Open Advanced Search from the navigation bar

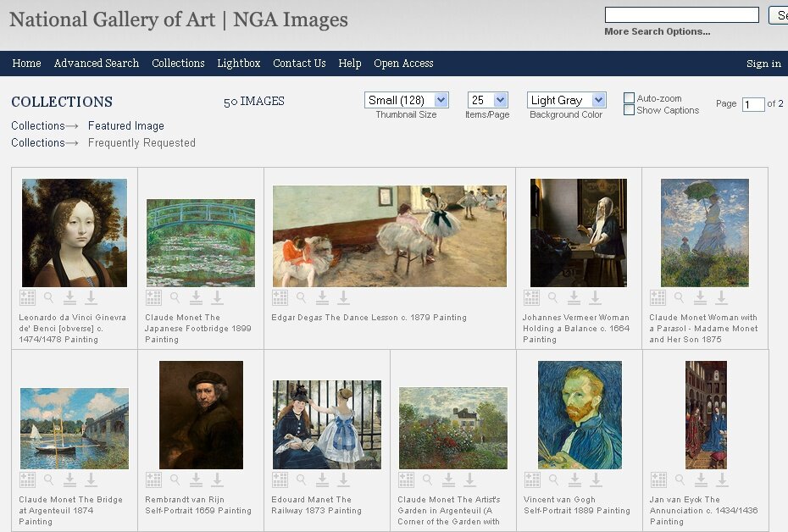(x=97, y=64)
